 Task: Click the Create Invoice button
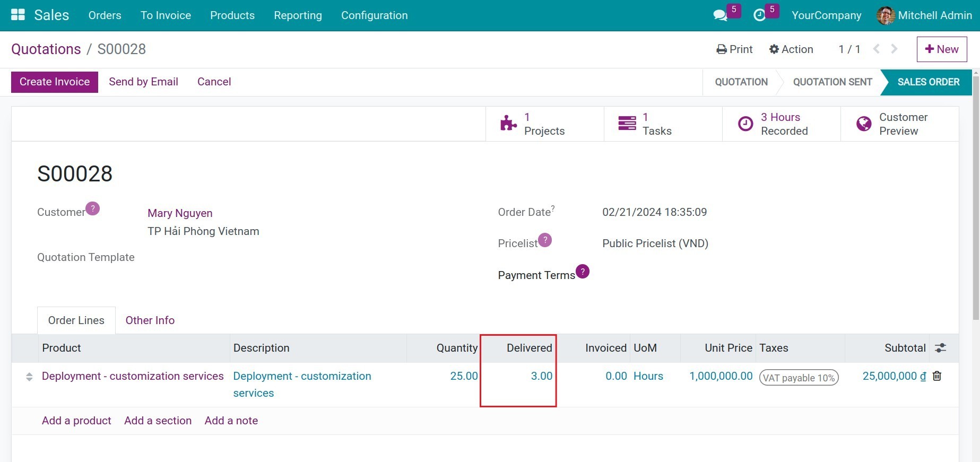tap(55, 82)
